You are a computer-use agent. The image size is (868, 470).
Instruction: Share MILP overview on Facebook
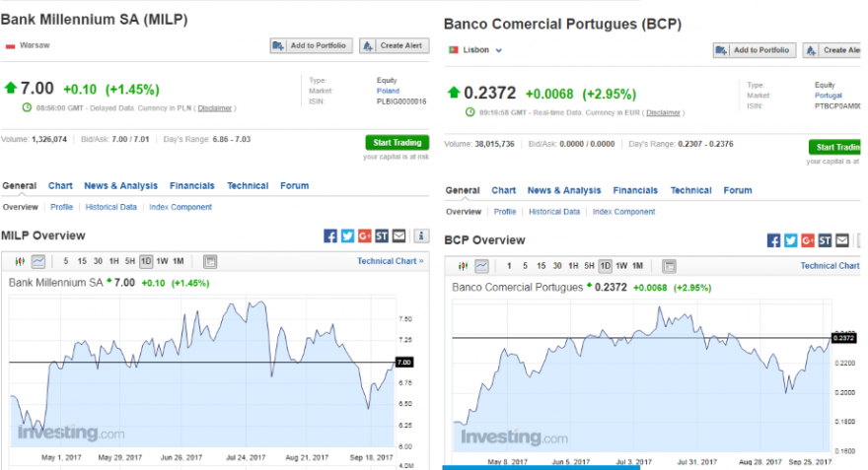[329, 236]
